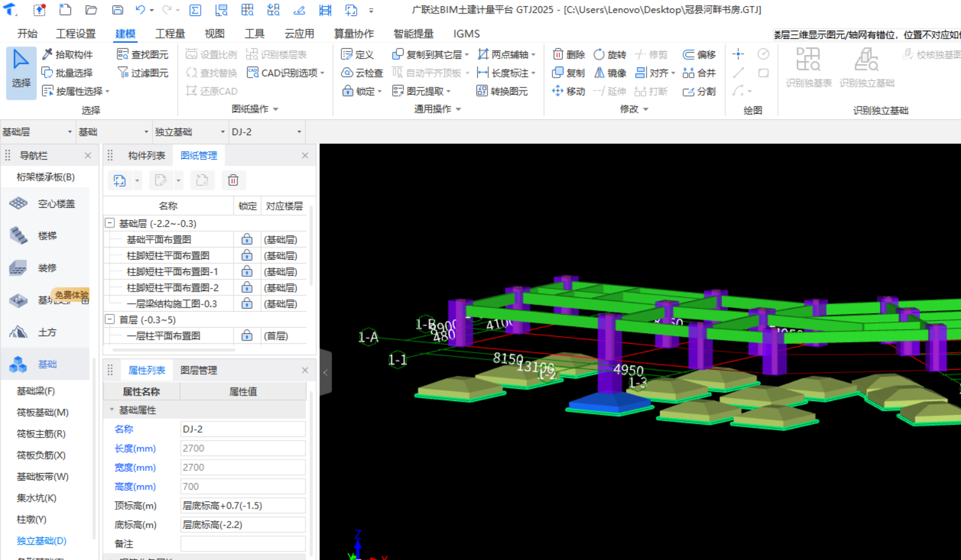This screenshot has width=961, height=560.
Task: Switch to the 构件列表 tab
Action: coord(146,155)
